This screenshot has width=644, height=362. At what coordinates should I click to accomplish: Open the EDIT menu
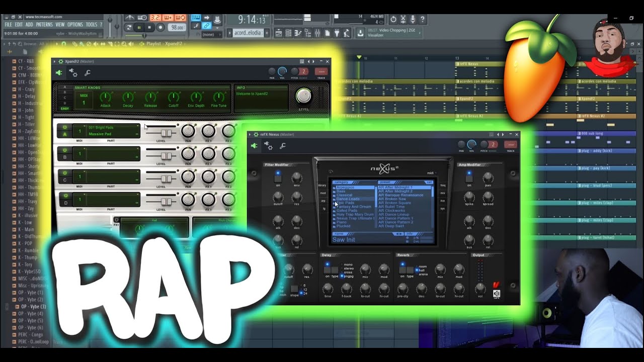pyautogui.click(x=19, y=24)
